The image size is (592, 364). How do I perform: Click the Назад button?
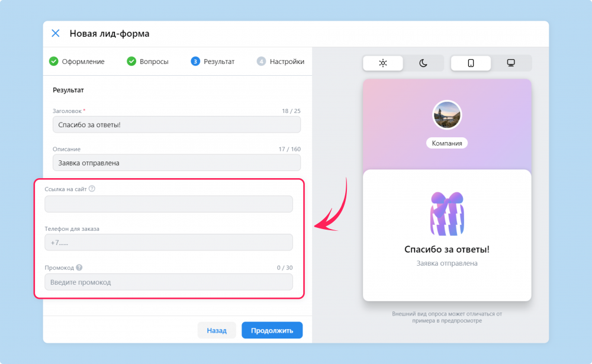(x=217, y=330)
